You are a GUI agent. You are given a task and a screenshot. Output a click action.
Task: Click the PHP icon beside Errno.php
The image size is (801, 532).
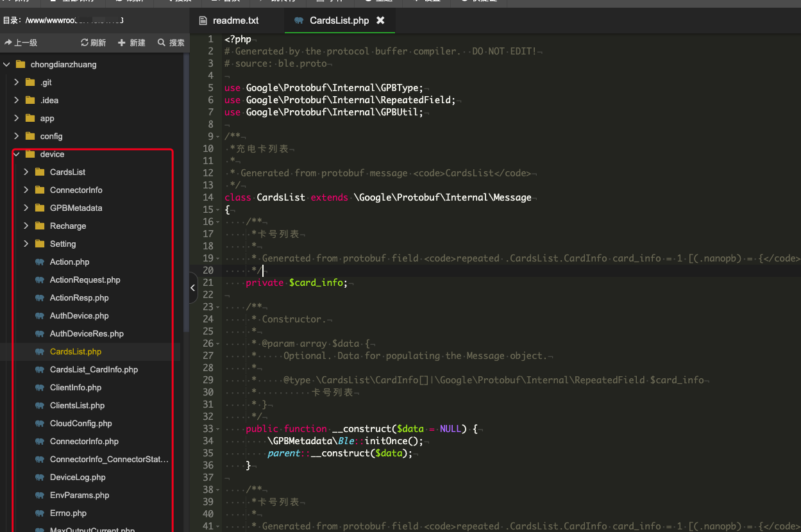(40, 513)
